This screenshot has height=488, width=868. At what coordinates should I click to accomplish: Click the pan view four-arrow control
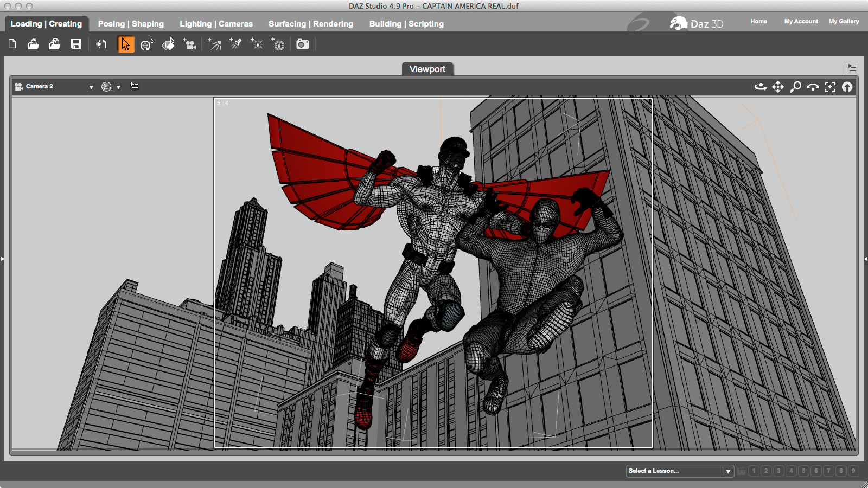pos(778,87)
